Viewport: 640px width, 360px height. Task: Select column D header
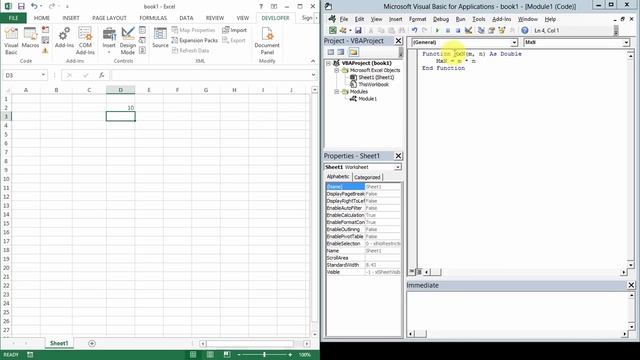[120, 90]
